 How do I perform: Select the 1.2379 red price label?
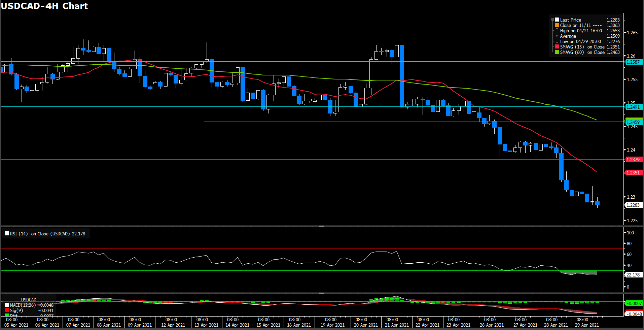coord(633,160)
